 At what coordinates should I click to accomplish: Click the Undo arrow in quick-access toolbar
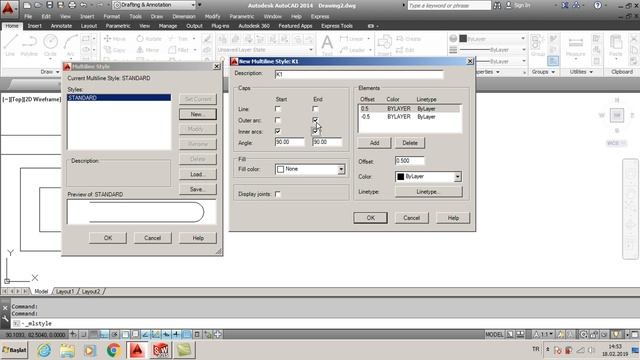coord(84,5)
